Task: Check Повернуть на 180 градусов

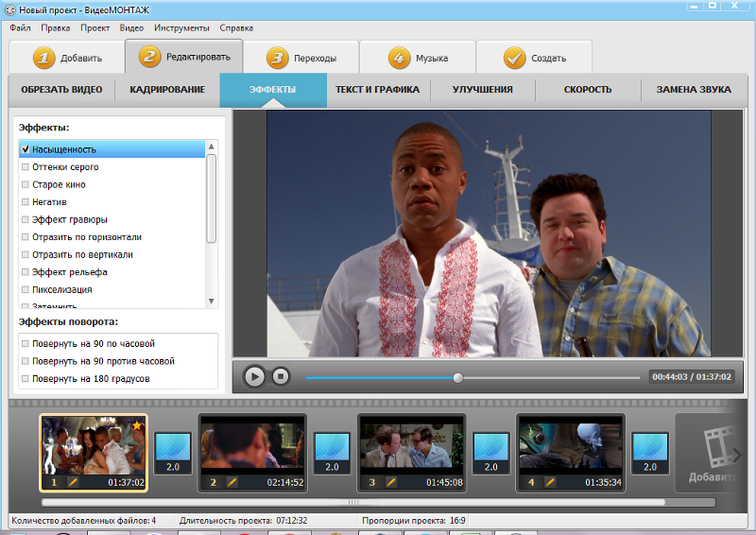Action: 26,379
